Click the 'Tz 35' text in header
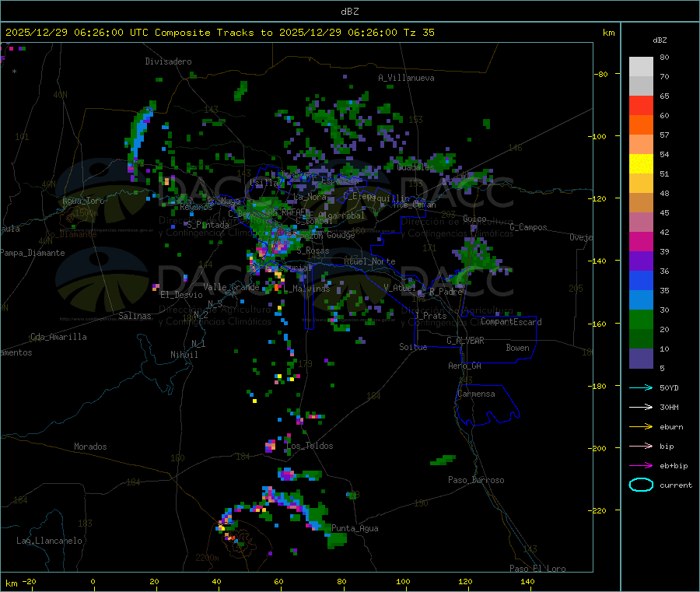 (x=418, y=33)
